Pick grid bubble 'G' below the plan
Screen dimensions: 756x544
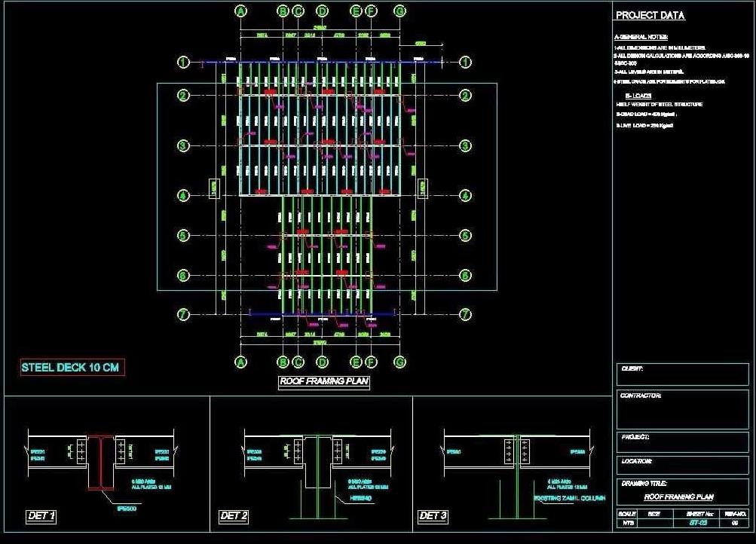pos(399,362)
